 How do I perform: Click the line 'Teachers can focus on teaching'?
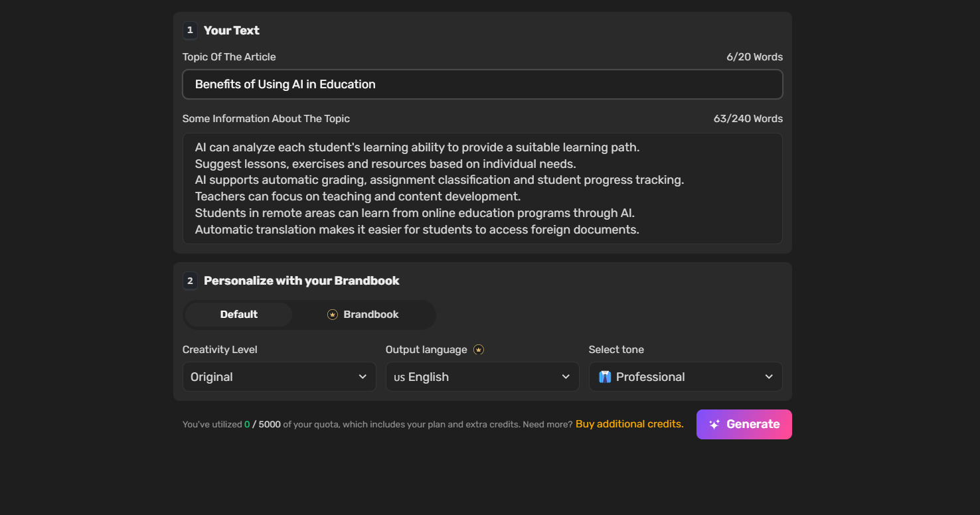(358, 196)
